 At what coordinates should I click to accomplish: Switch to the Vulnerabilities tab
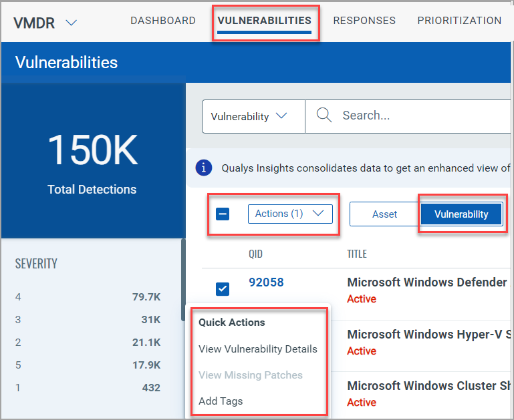pos(264,21)
